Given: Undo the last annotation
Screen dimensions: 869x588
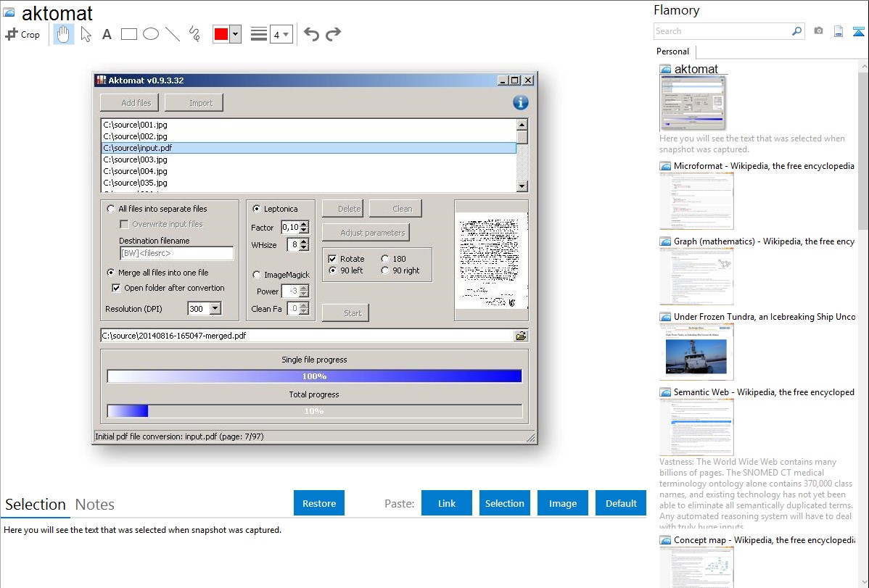Looking at the screenshot, I should click(311, 34).
